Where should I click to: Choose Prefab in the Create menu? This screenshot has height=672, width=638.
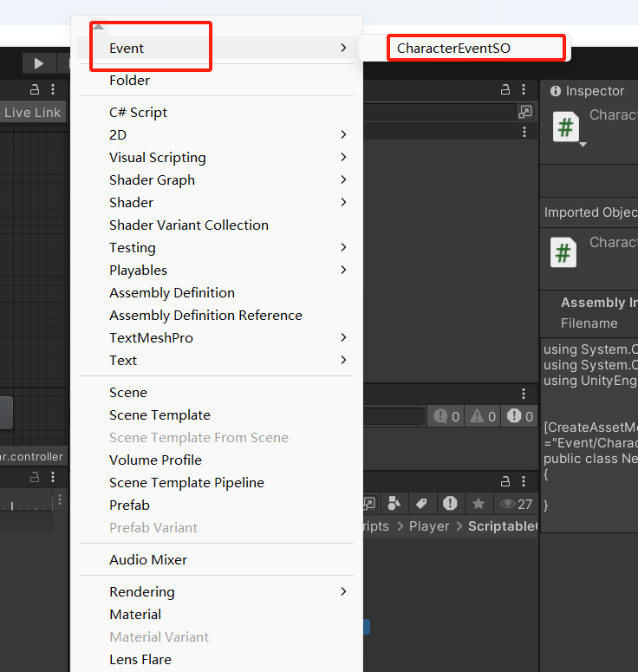(216, 506)
